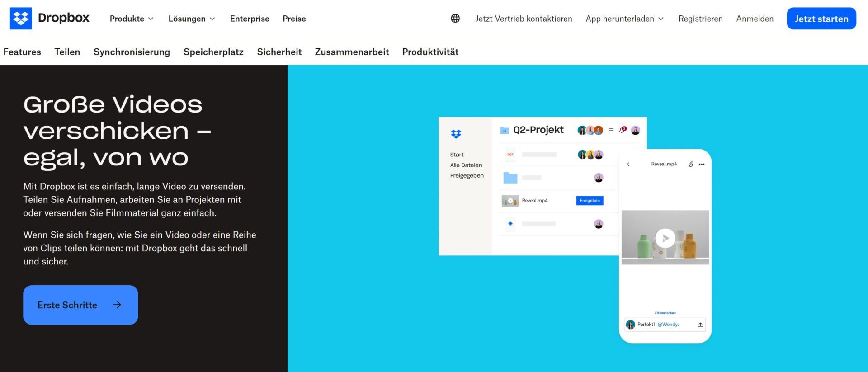The width and height of the screenshot is (868, 372).
Task: Switch to the Zusammenarbeit tab
Action: pos(352,52)
